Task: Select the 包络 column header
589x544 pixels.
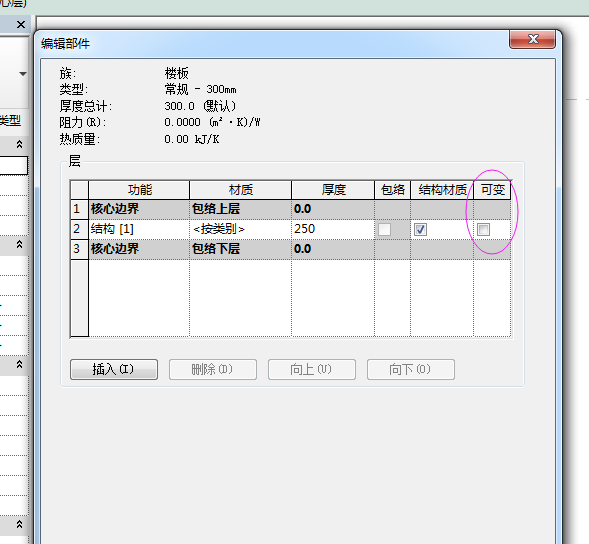Action: [x=393, y=190]
